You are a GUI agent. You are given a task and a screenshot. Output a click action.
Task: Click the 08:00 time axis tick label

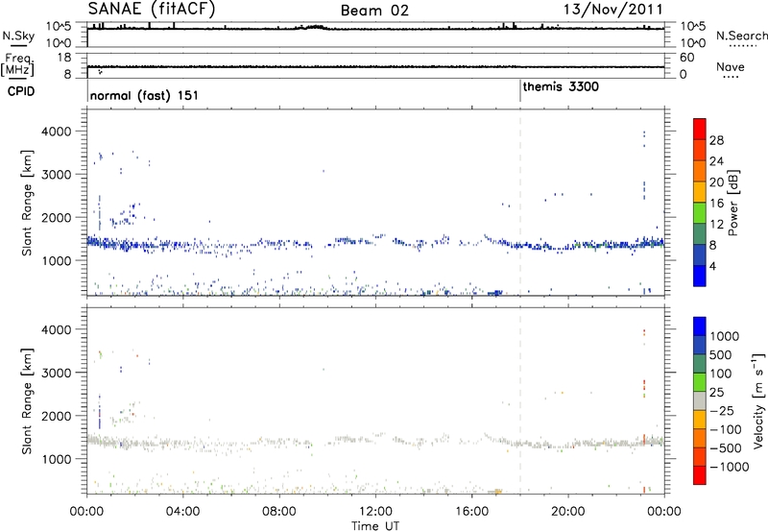[278, 512]
